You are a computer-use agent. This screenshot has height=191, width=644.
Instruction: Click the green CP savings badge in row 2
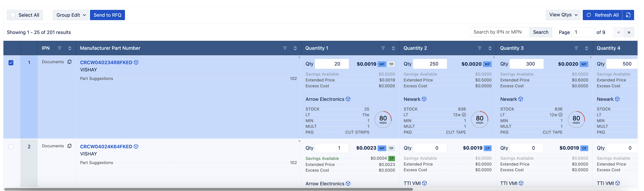click(x=391, y=158)
